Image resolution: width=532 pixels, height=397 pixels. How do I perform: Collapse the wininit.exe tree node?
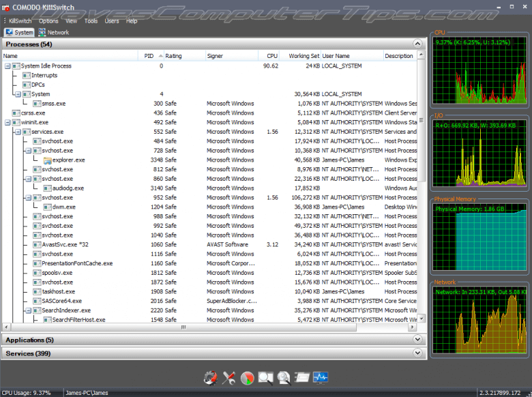tap(8, 123)
